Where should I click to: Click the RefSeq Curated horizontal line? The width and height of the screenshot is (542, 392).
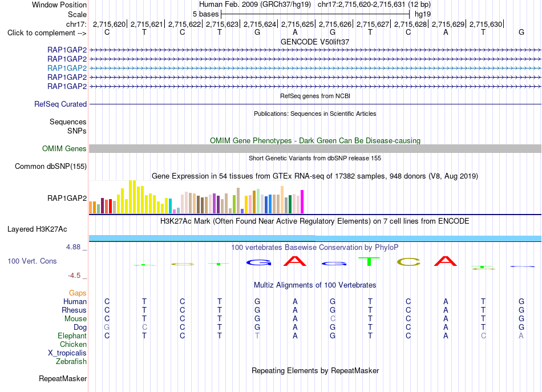[x=315, y=104]
